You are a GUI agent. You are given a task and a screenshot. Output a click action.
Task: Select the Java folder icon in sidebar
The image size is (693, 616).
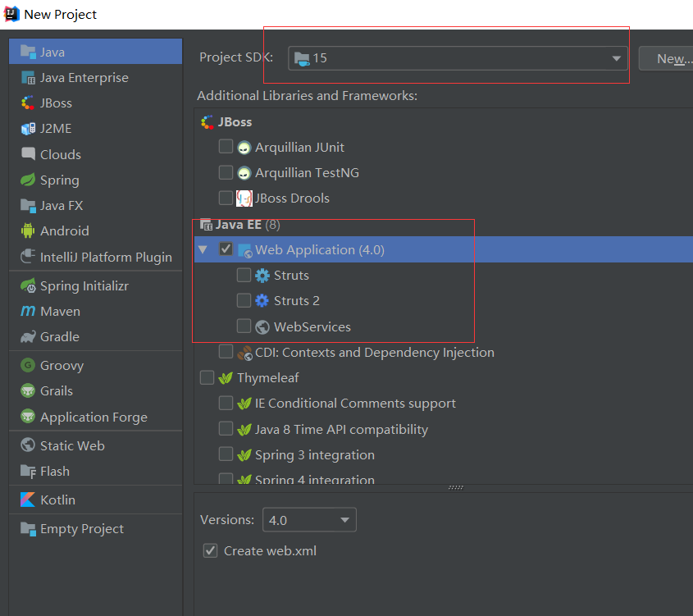click(x=28, y=52)
